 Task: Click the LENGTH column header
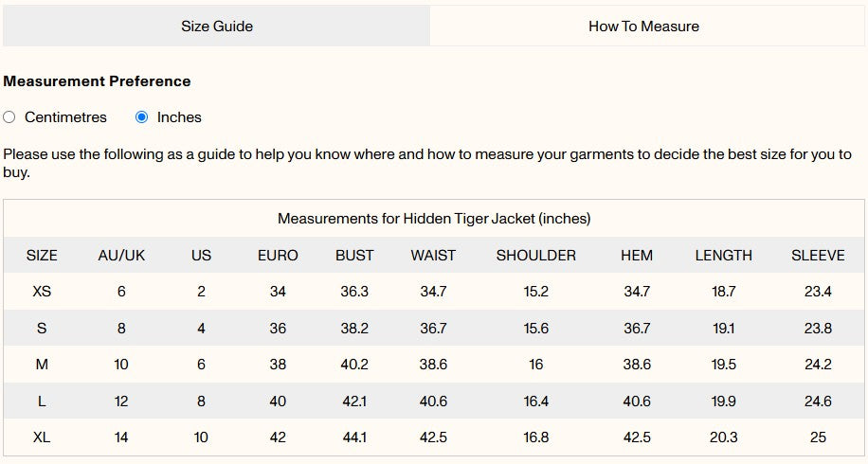click(x=723, y=256)
